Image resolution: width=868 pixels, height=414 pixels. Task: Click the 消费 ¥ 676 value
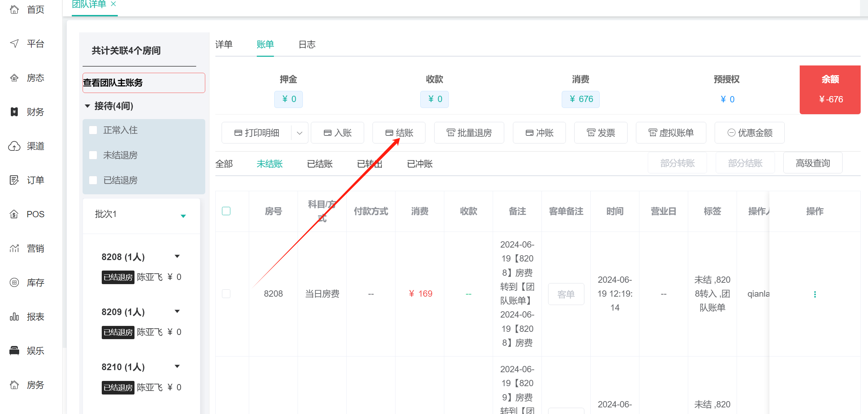coord(581,99)
